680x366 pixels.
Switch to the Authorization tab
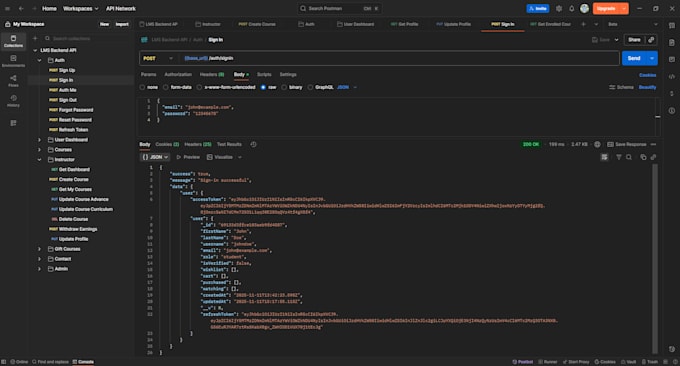(x=178, y=75)
